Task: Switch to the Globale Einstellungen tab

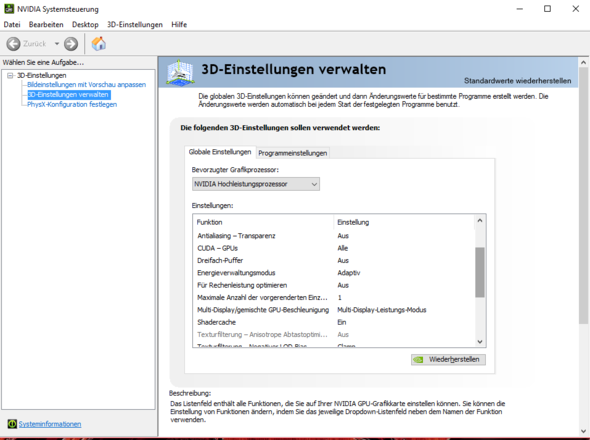Action: pyautogui.click(x=220, y=152)
